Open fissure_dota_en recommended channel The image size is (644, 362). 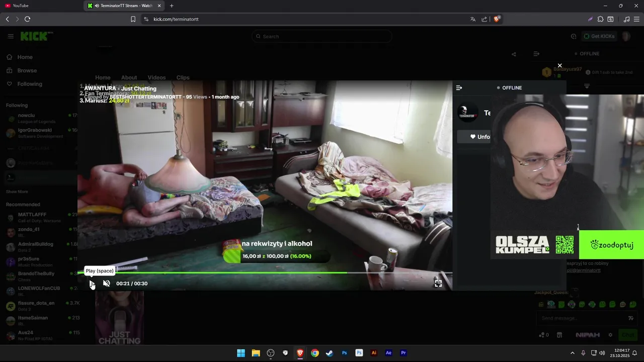pos(41,305)
